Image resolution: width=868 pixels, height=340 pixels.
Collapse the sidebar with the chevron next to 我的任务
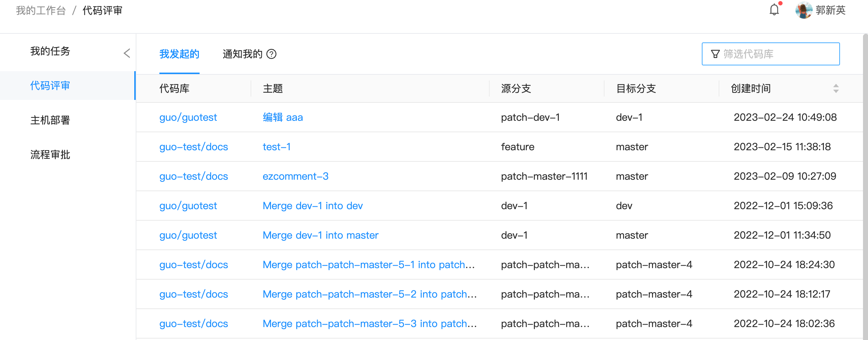pos(126,53)
